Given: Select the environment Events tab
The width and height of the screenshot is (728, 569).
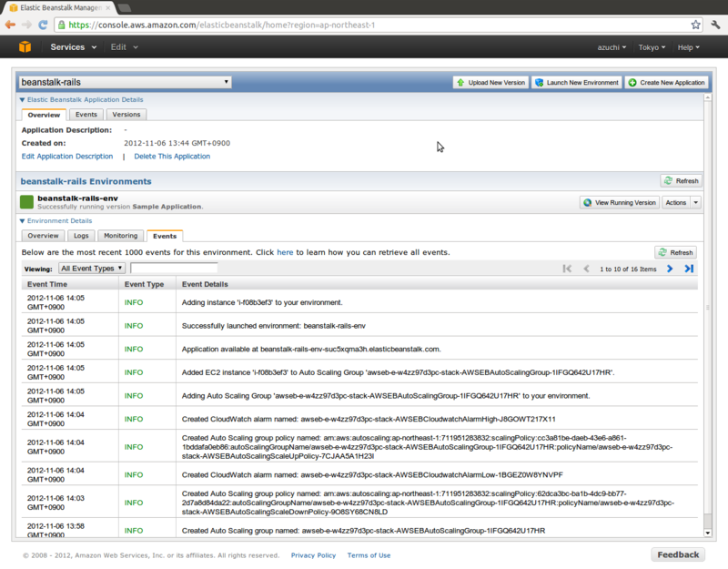Looking at the screenshot, I should [165, 236].
